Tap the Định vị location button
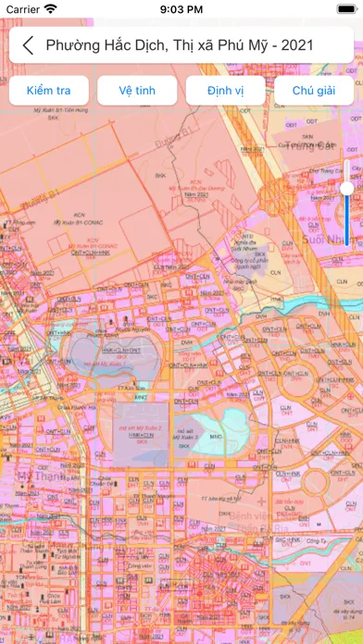The width and height of the screenshot is (363, 644). point(226,91)
